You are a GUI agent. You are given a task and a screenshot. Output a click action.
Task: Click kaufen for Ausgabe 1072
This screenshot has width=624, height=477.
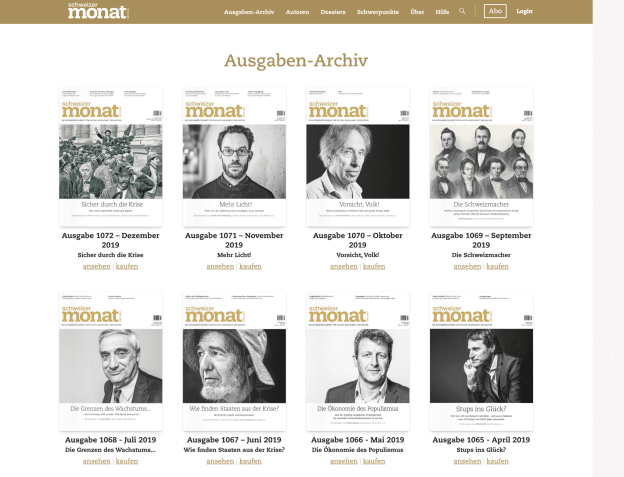[127, 267]
